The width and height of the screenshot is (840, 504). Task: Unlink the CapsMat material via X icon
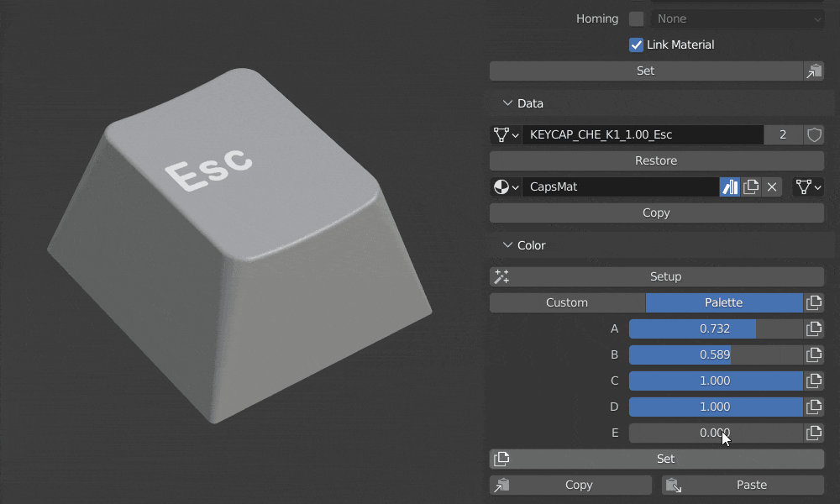[771, 187]
